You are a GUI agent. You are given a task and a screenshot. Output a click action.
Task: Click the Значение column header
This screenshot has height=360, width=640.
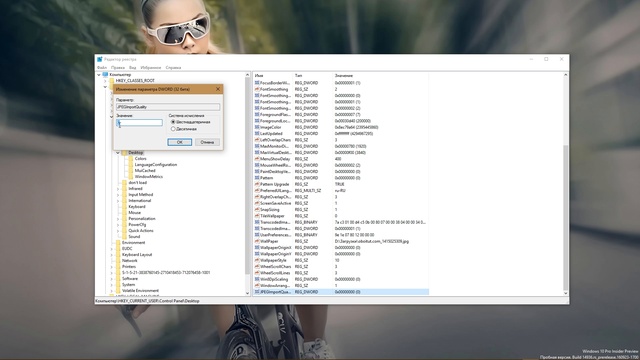[380, 76]
